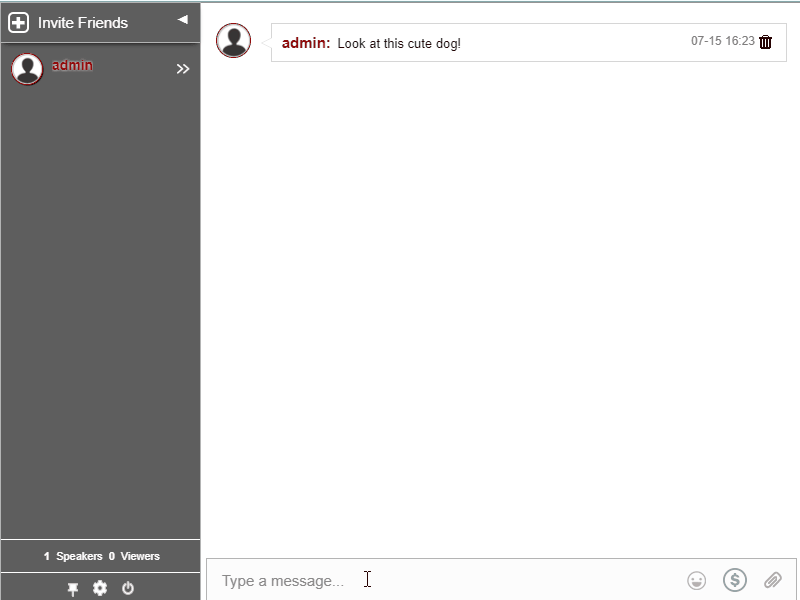The width and height of the screenshot is (800, 600).
Task: Open the emoji picker in the message bar
Action: point(696,580)
